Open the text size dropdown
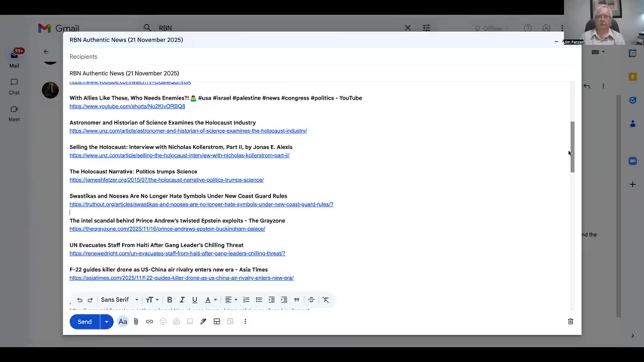 pyautogui.click(x=152, y=300)
